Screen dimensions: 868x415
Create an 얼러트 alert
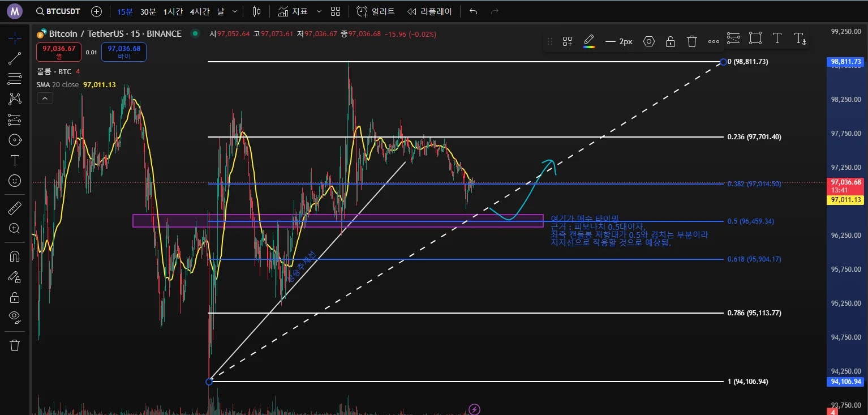click(376, 11)
